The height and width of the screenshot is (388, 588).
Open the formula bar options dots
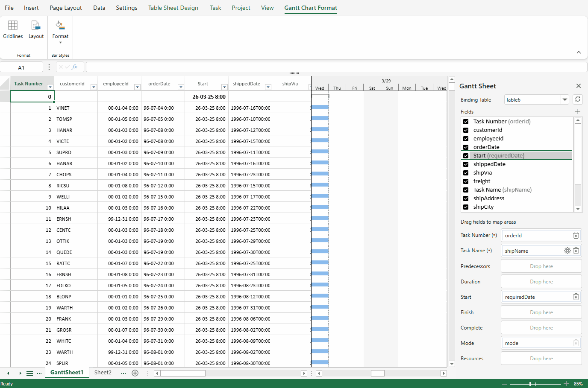pyautogui.click(x=49, y=67)
